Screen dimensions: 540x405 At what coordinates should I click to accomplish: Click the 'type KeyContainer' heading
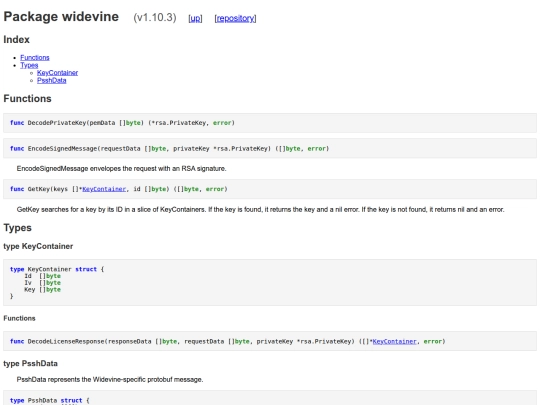pos(38,246)
